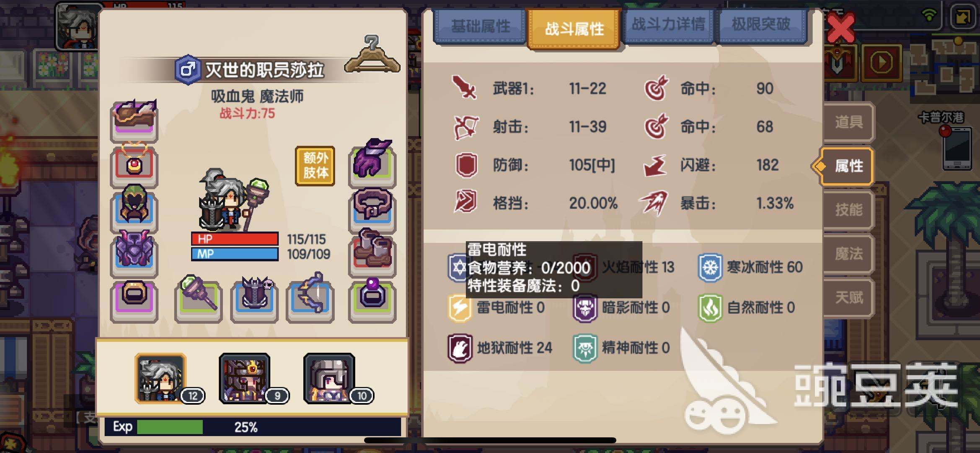Open the 道具 side menu
The image size is (980, 453).
point(848,122)
